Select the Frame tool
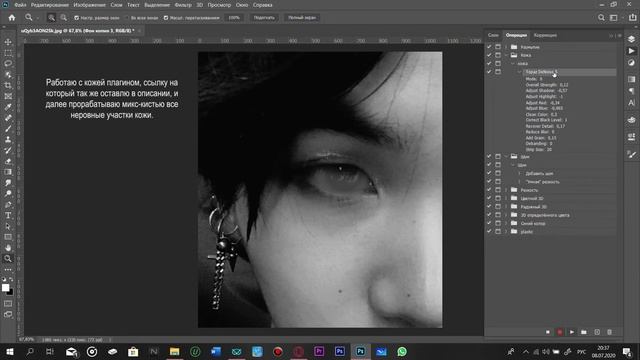Screen dimensions: 640x360 tap(8, 96)
